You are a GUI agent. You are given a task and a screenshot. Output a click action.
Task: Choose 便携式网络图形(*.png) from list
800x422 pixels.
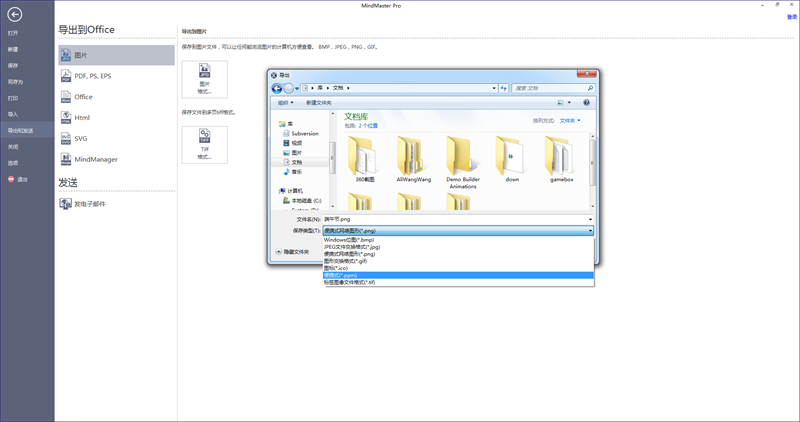tap(459, 254)
